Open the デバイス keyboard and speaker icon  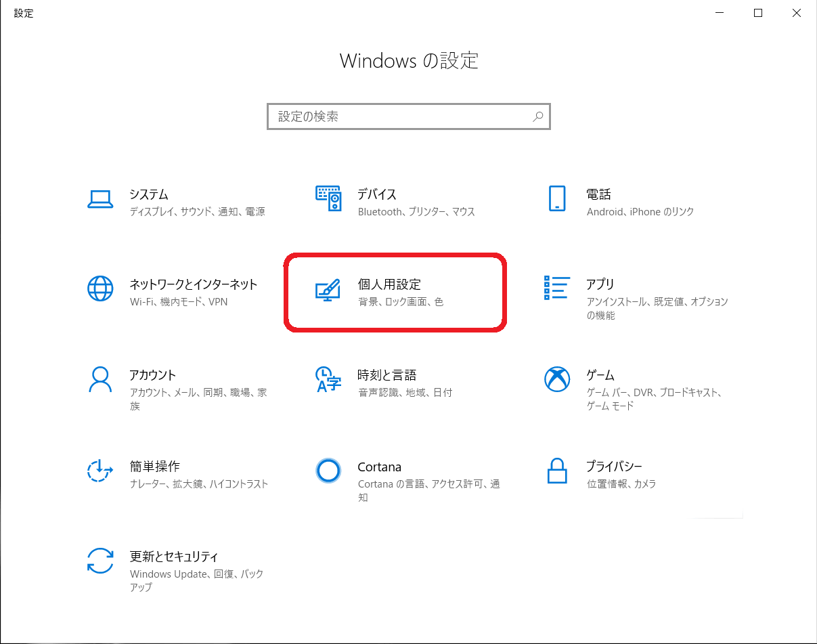[328, 198]
